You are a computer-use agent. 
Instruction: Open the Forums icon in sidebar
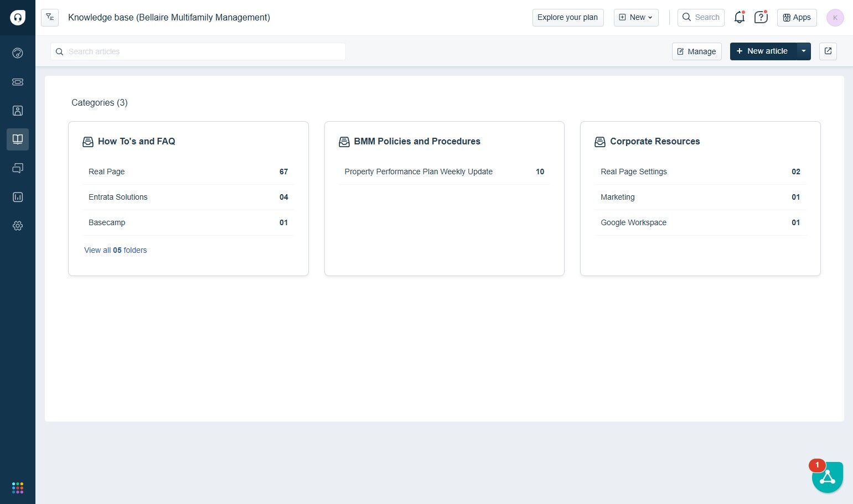point(18,168)
